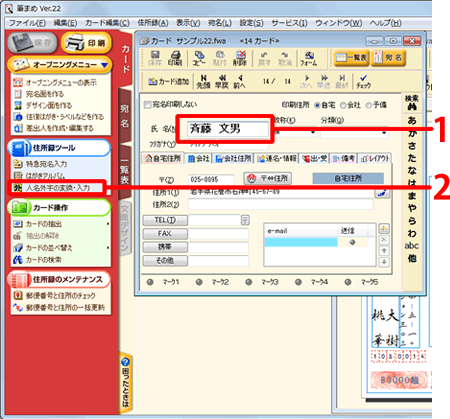Expand the カードの抽出 submenu arrow

pyautogui.click(x=108, y=224)
